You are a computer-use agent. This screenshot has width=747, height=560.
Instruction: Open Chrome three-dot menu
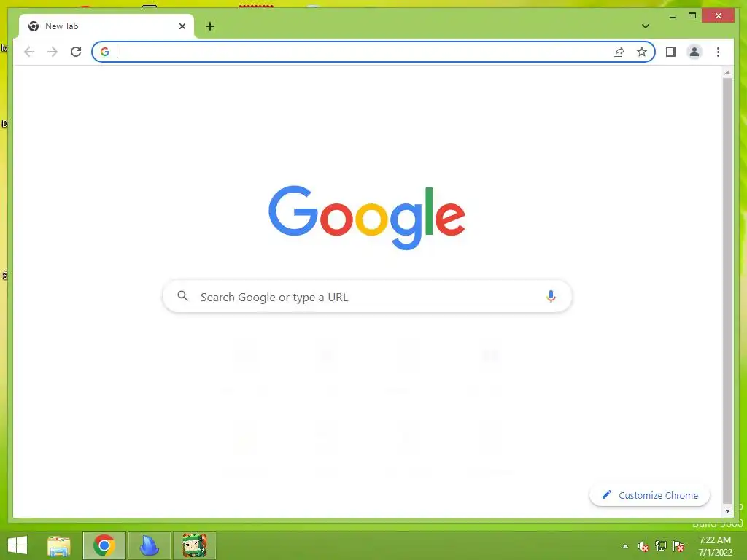[718, 52]
